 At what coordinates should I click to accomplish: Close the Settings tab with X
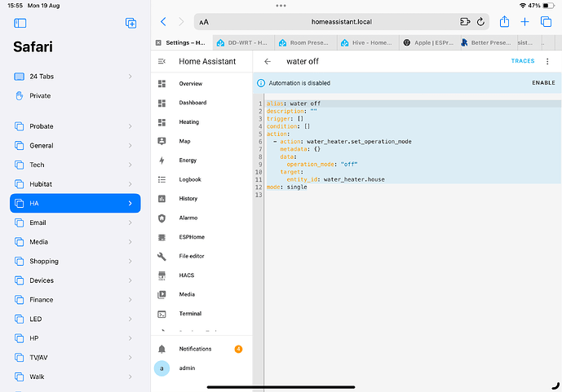point(158,43)
